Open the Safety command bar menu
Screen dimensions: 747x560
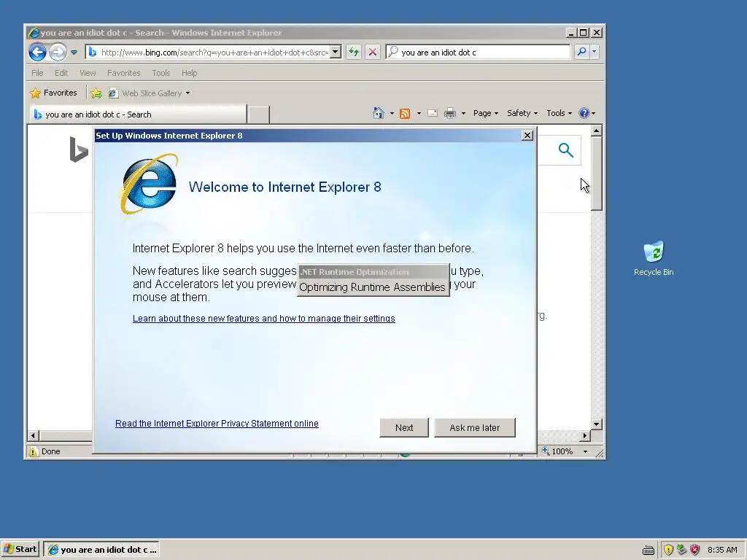[522, 113]
